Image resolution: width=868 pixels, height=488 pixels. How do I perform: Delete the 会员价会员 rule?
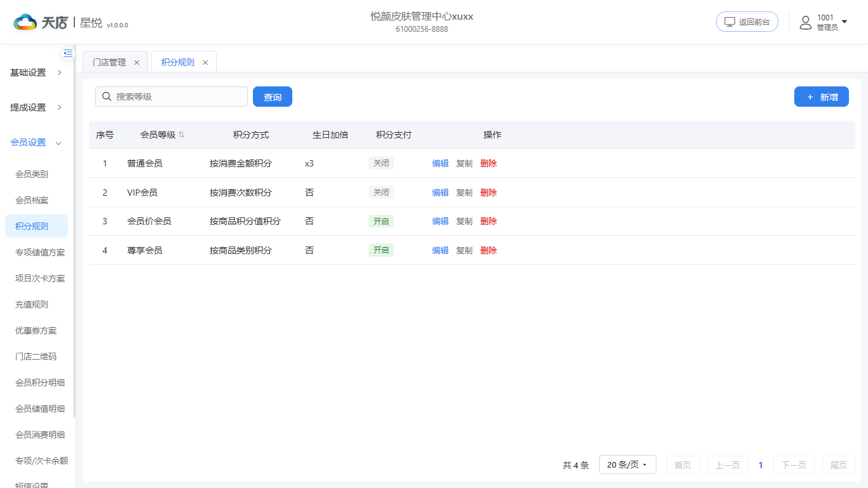pos(489,221)
